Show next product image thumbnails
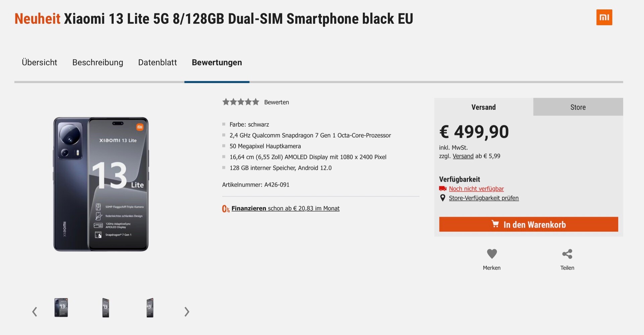644x335 pixels. point(187,312)
